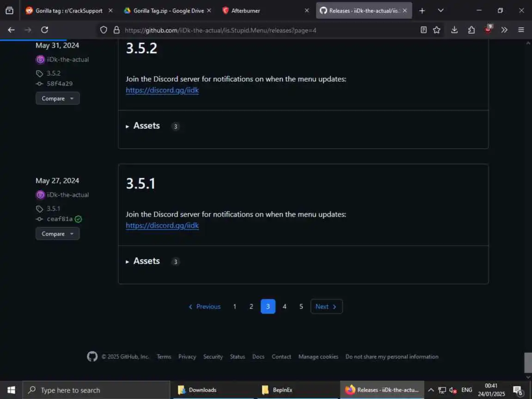Click the taskbar search box

tap(96, 390)
